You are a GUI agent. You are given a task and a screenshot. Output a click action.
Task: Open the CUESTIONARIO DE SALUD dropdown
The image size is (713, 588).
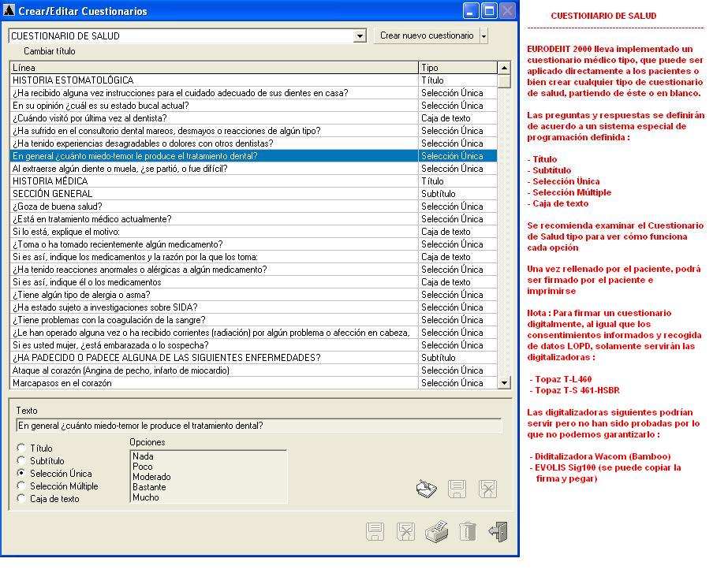(360, 36)
